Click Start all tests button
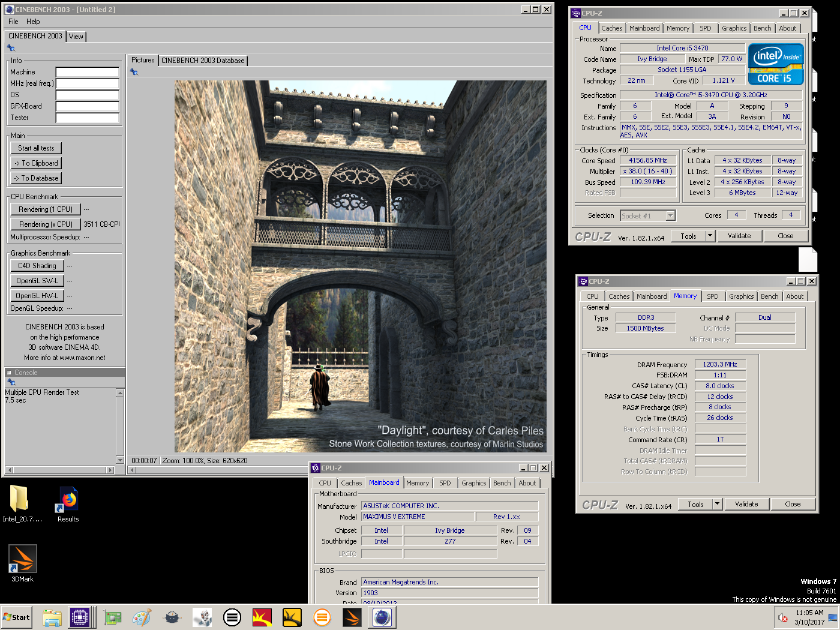This screenshot has height=630, width=840. pyautogui.click(x=36, y=148)
